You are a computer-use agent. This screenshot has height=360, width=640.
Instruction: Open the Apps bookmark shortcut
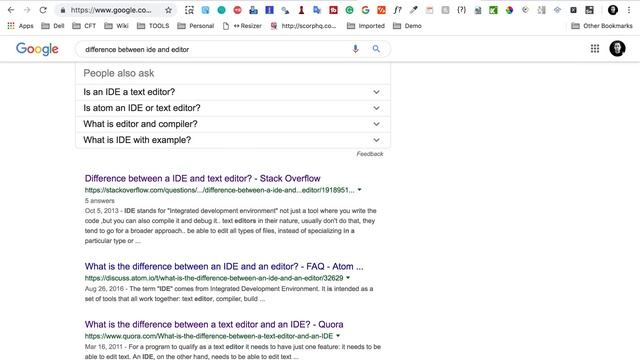pos(20,26)
